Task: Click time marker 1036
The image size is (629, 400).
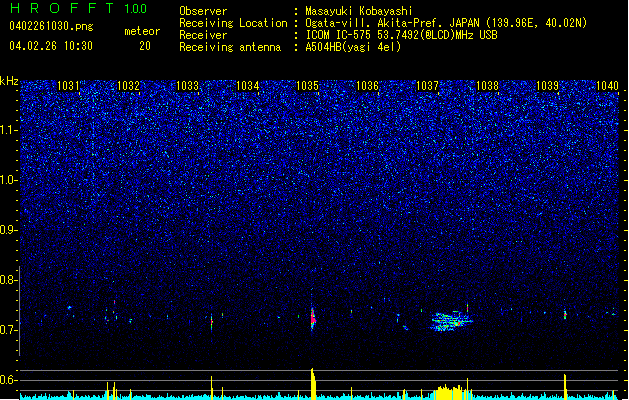Action: pos(367,86)
